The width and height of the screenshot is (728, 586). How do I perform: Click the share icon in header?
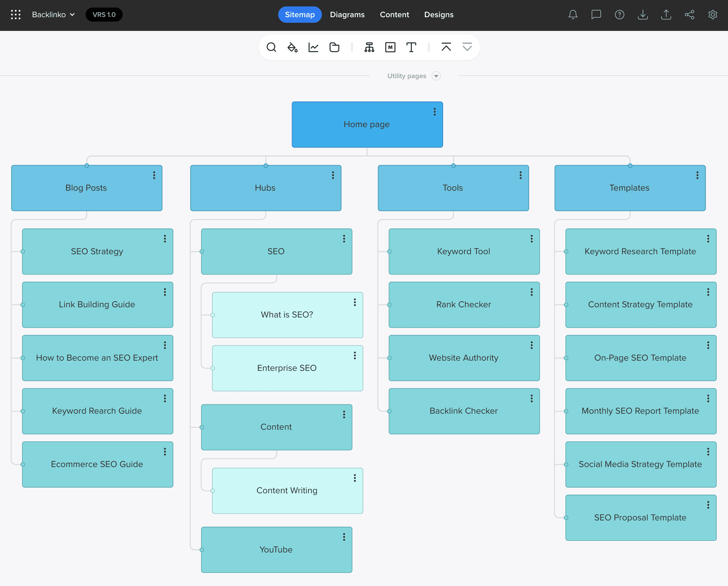[689, 15]
